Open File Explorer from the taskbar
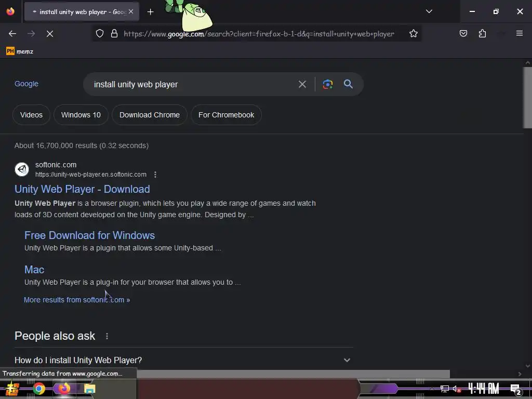532x399 pixels. [x=89, y=389]
